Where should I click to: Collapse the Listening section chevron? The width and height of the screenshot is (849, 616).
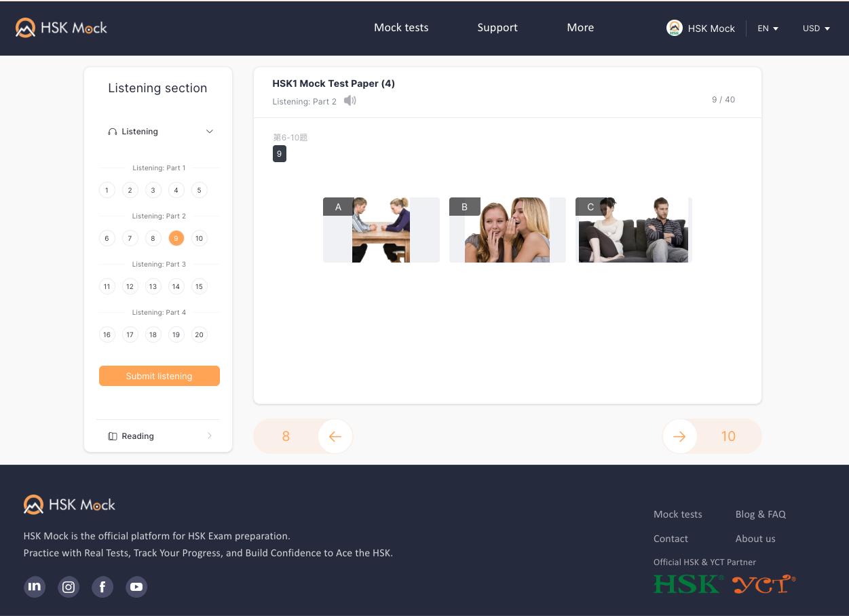click(210, 132)
